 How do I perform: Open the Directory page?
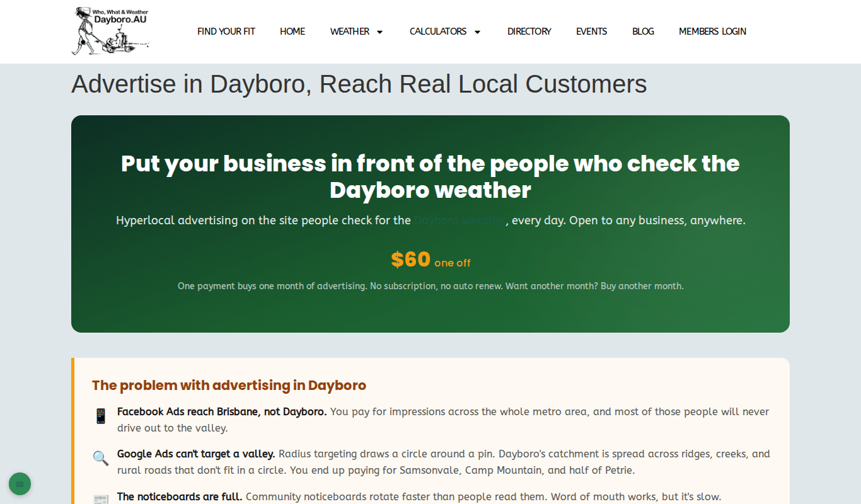click(529, 31)
